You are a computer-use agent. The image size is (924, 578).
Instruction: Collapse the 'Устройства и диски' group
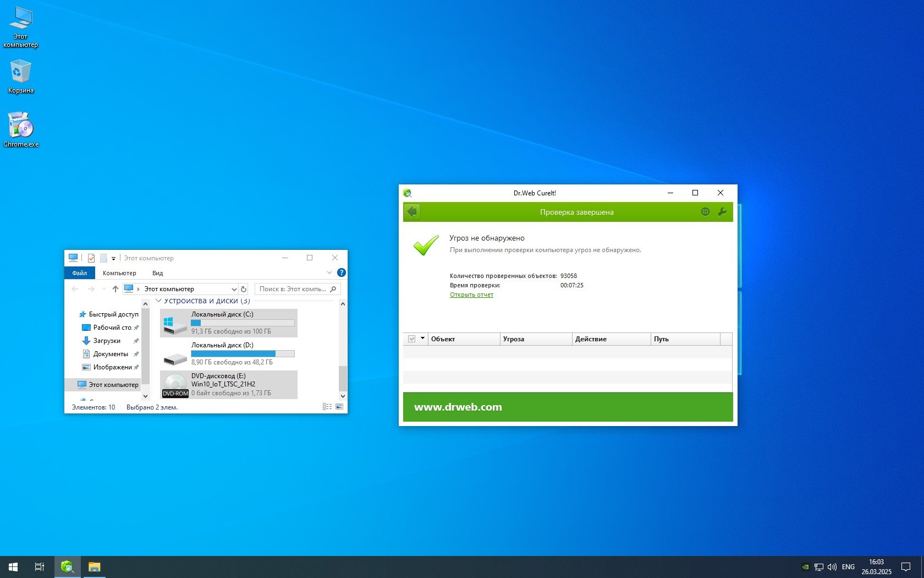click(x=158, y=301)
